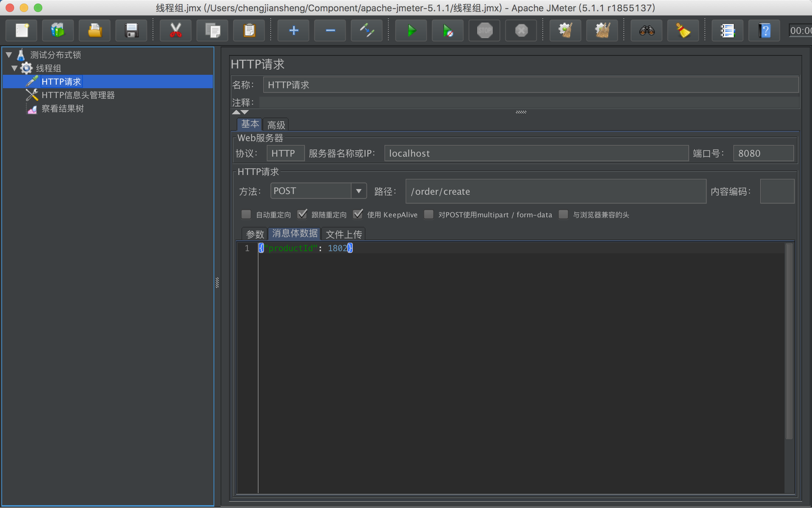This screenshot has width=812, height=508.
Task: Switch to the 参数 tab
Action: pyautogui.click(x=255, y=234)
